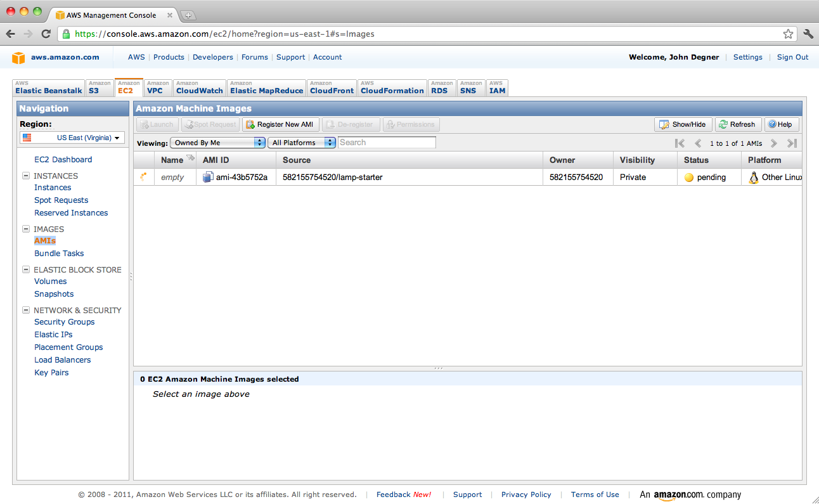Switch to the CloudFormation tab
The image size is (819, 504).
pos(392,87)
